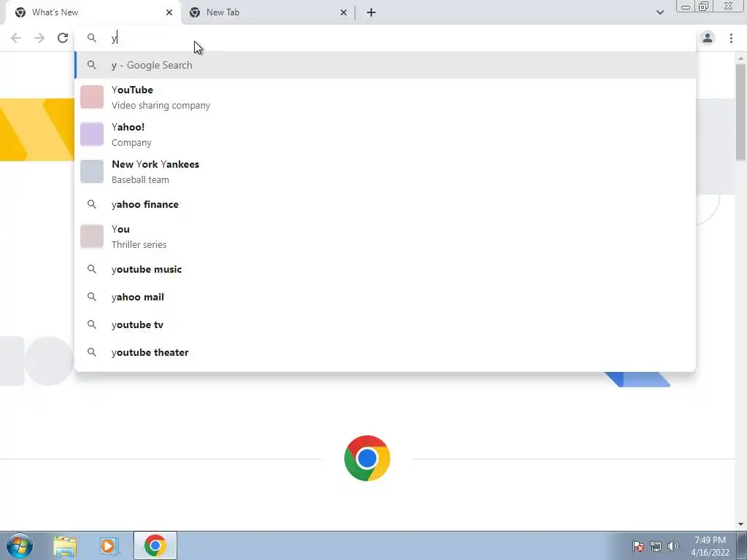Click the browser back arrow
The height and width of the screenshot is (560, 747).
point(16,38)
